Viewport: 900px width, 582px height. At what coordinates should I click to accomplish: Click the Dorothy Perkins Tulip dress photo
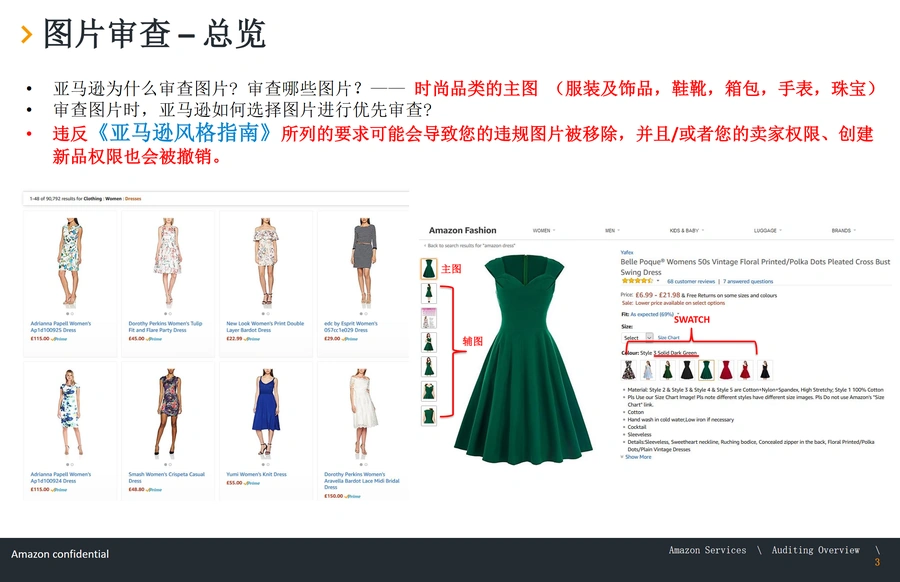(x=168, y=261)
